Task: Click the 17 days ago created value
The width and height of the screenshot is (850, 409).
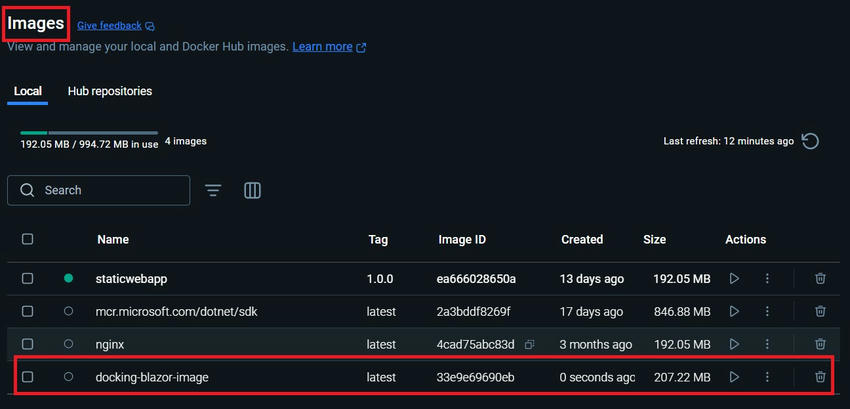Action: click(x=591, y=311)
